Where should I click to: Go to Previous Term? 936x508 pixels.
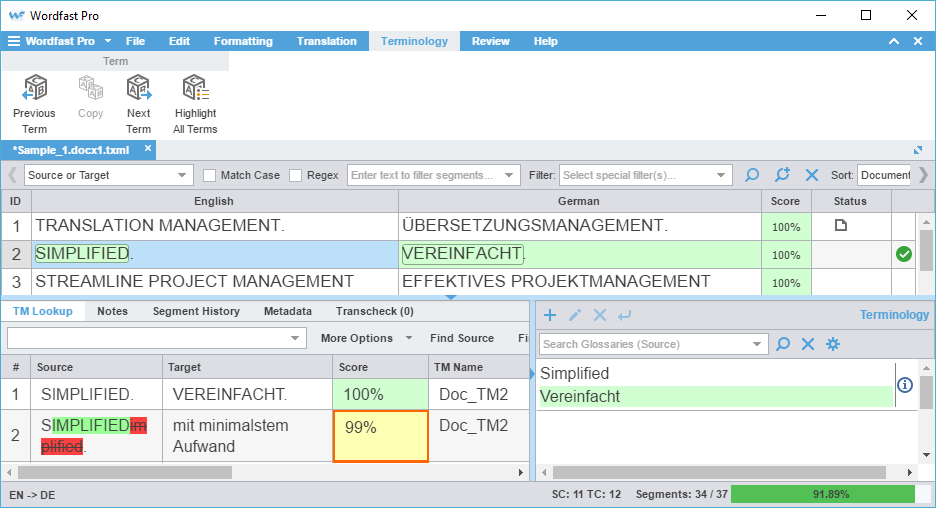click(x=34, y=104)
